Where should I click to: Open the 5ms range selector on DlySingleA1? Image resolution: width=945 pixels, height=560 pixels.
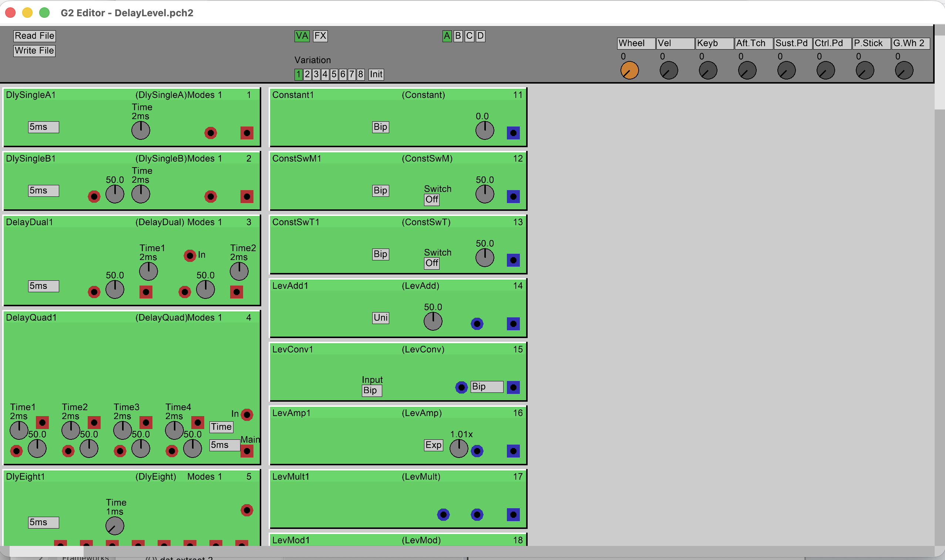click(43, 127)
